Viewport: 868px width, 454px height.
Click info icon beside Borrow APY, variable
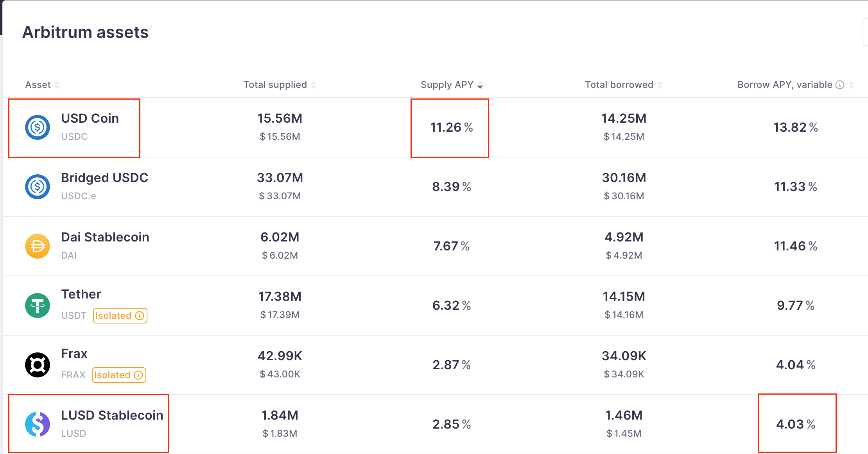(840, 85)
